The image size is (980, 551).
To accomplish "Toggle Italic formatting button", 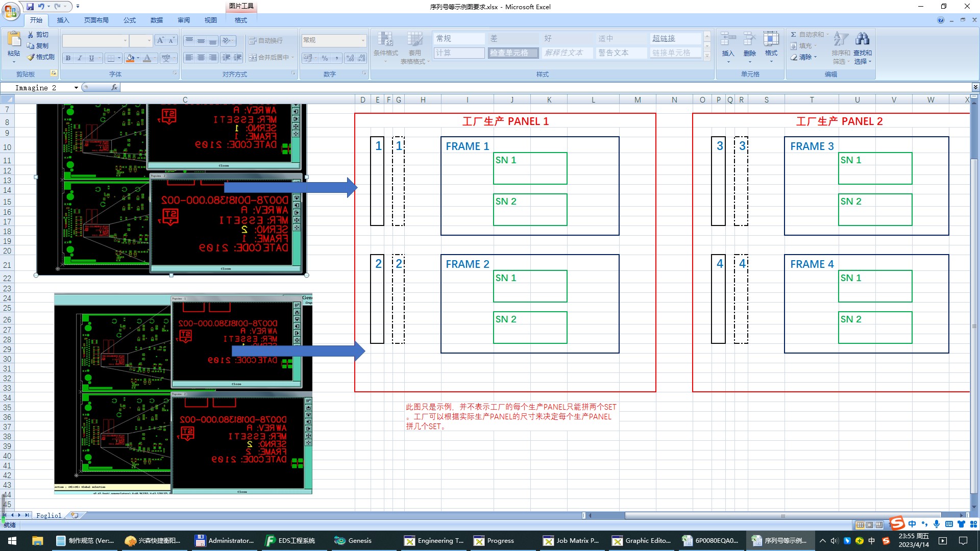I will tap(80, 58).
